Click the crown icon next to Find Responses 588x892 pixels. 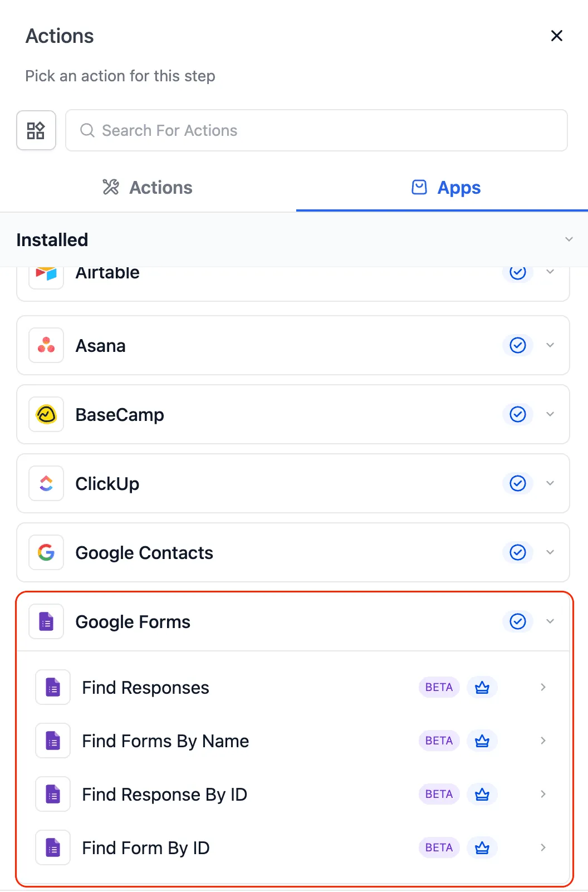click(x=482, y=687)
